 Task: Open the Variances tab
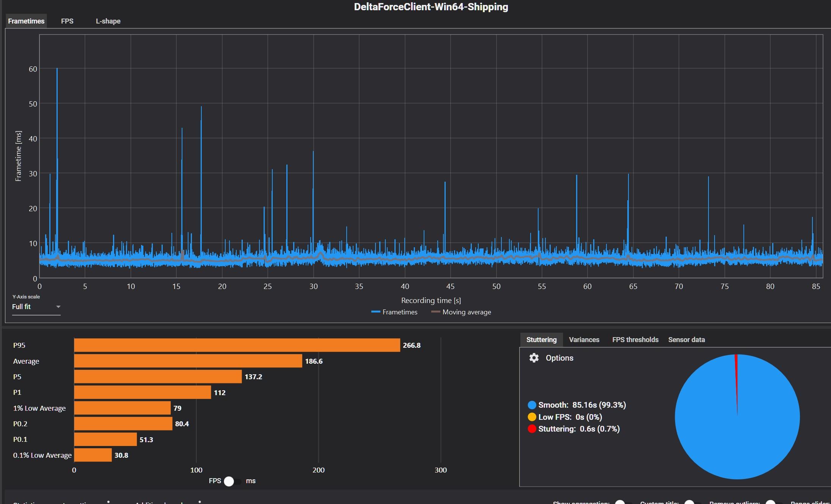584,340
